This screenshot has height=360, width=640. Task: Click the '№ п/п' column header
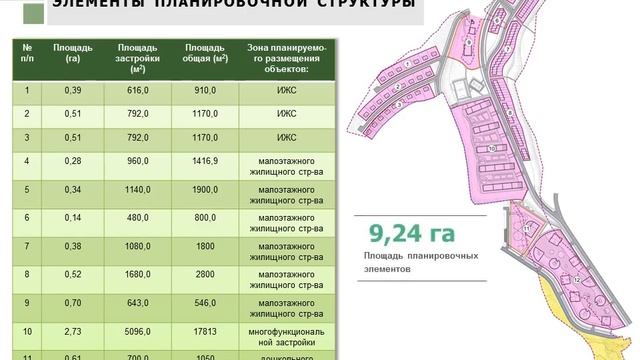tap(27, 53)
